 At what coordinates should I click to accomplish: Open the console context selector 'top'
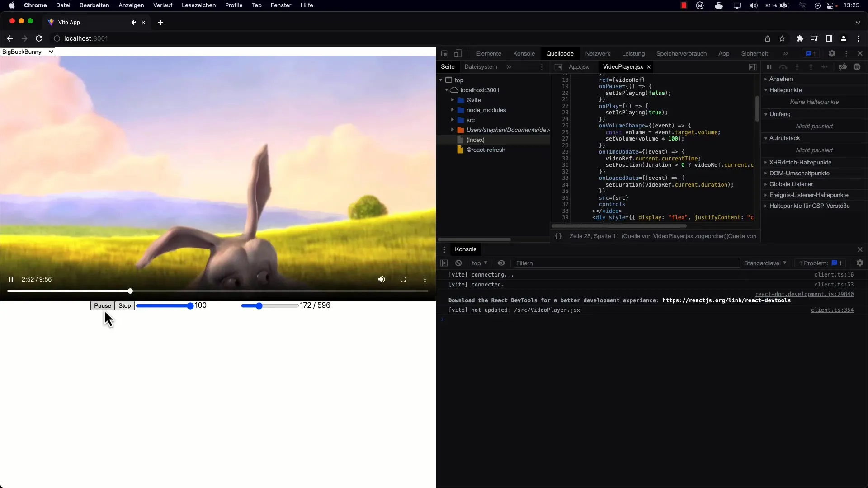coord(479,263)
